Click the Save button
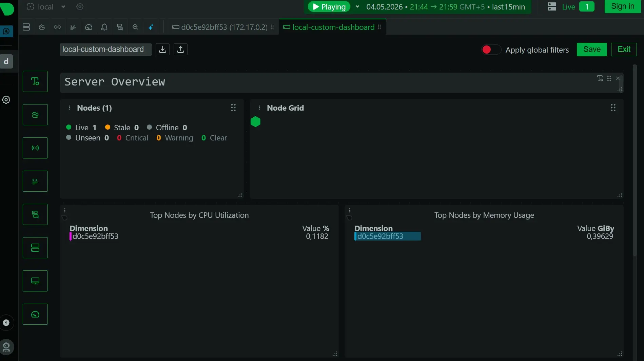The width and height of the screenshot is (644, 361). pyautogui.click(x=592, y=50)
